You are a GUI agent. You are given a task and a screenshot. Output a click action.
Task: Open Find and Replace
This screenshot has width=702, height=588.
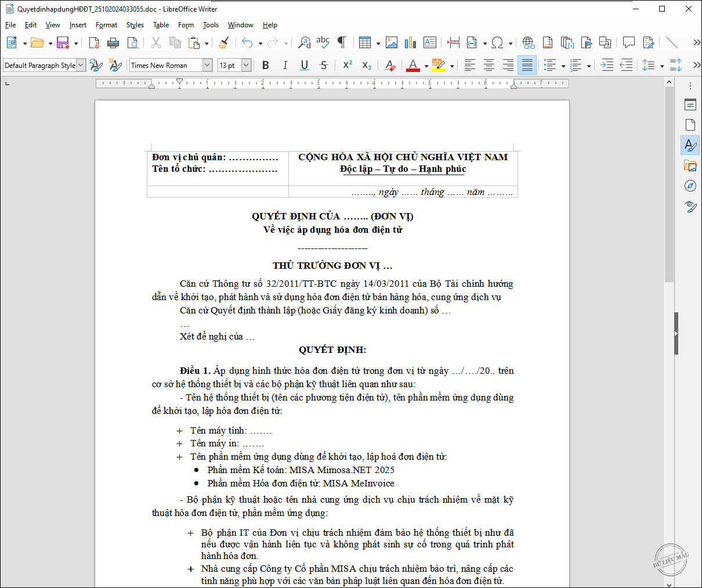(x=304, y=42)
